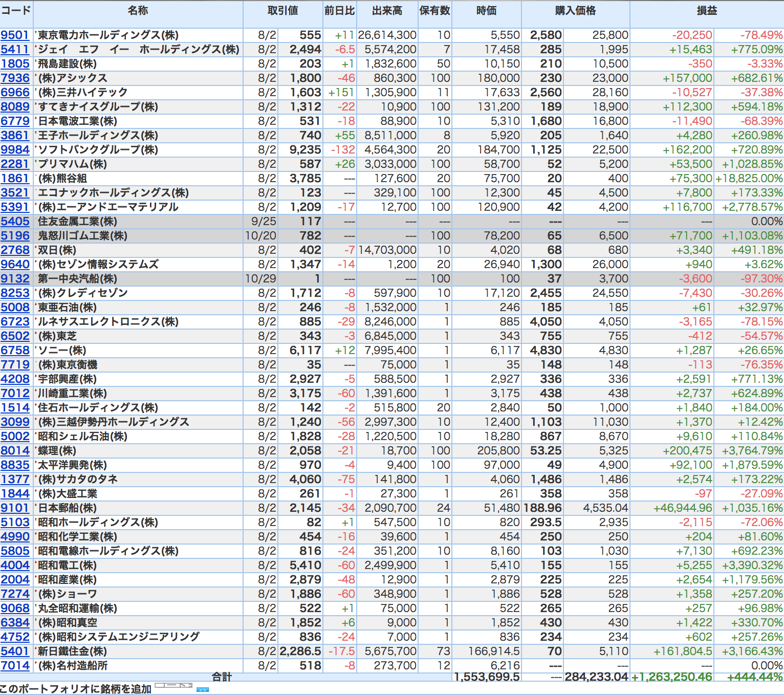Follow the 8014 code link
The image size is (784, 695).
[15, 450]
